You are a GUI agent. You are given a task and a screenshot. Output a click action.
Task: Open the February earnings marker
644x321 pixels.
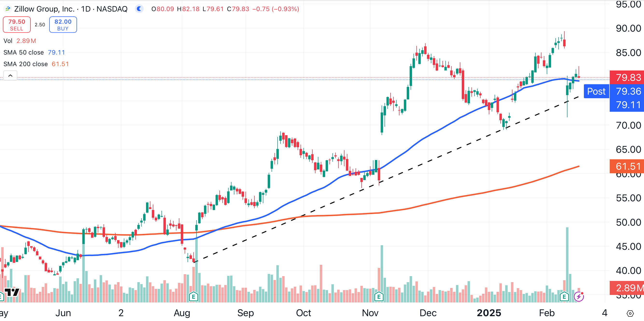point(564,297)
